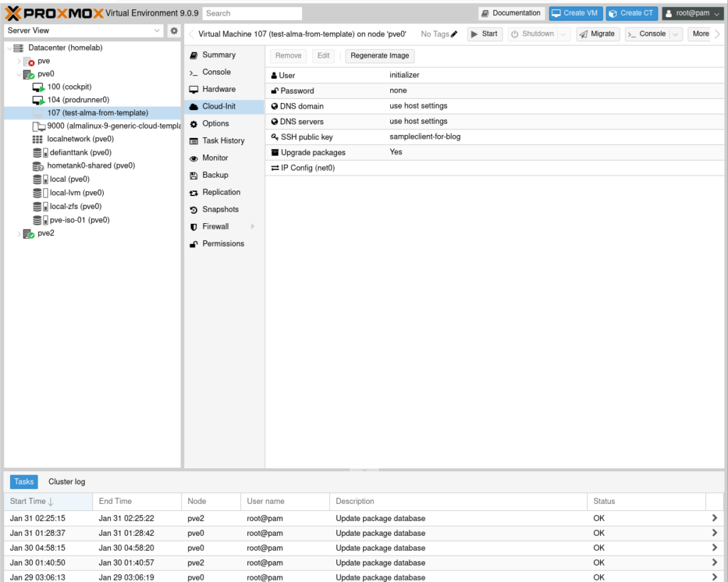Screen dimensions: 728x582
Task: Open the Shutdown dropdown arrow
Action: (564, 34)
